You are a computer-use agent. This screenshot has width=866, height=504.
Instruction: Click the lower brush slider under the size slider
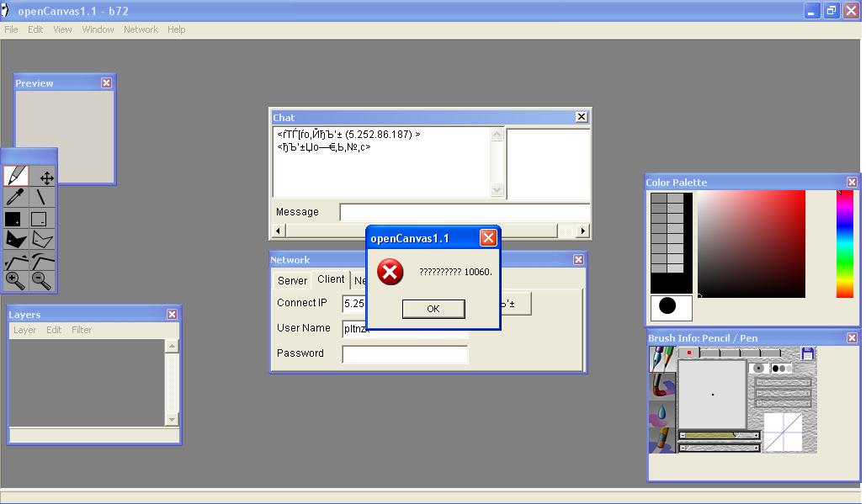click(719, 448)
